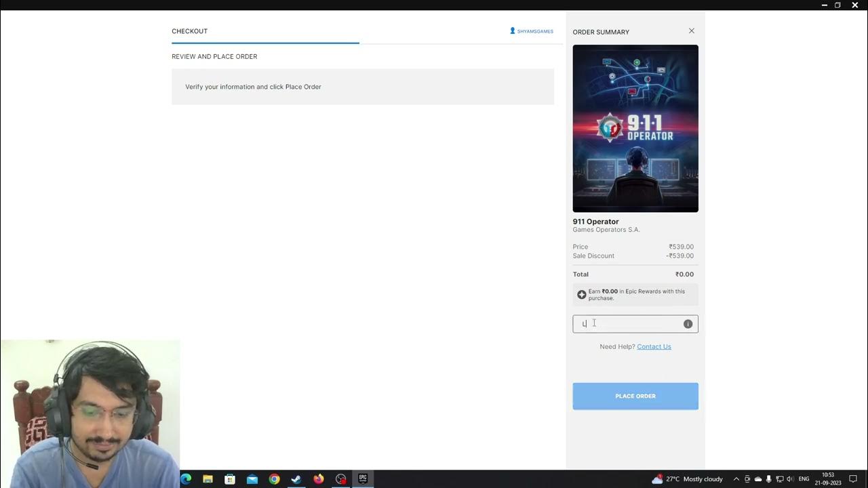Click the 'REVIEW AND PLACE ORDER' heading
Viewport: 868px width, 488px height.
(x=214, y=56)
